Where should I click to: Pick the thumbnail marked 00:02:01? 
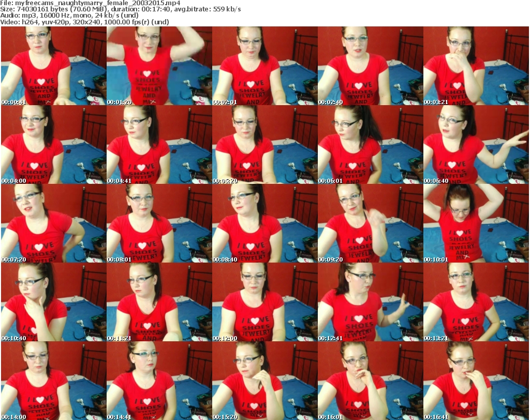(x=265, y=66)
